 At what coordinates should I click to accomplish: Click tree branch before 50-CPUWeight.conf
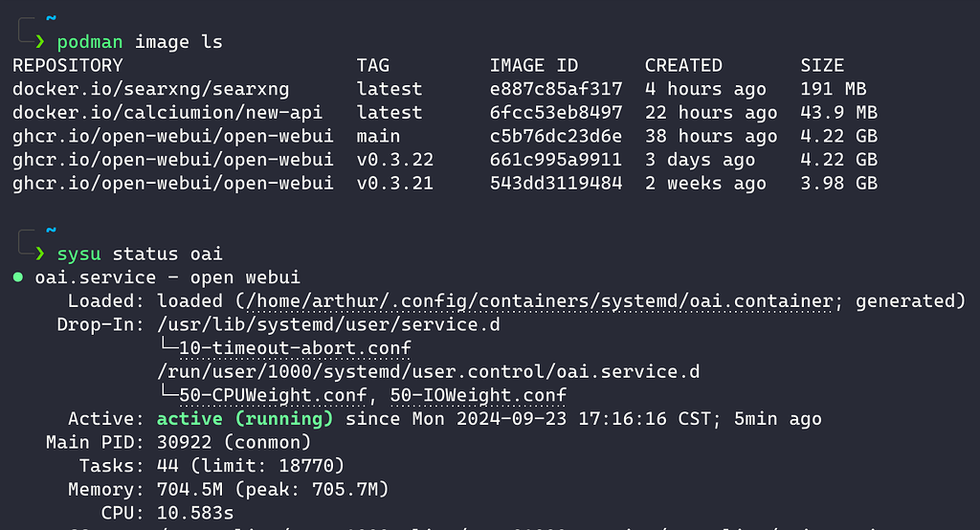169,393
